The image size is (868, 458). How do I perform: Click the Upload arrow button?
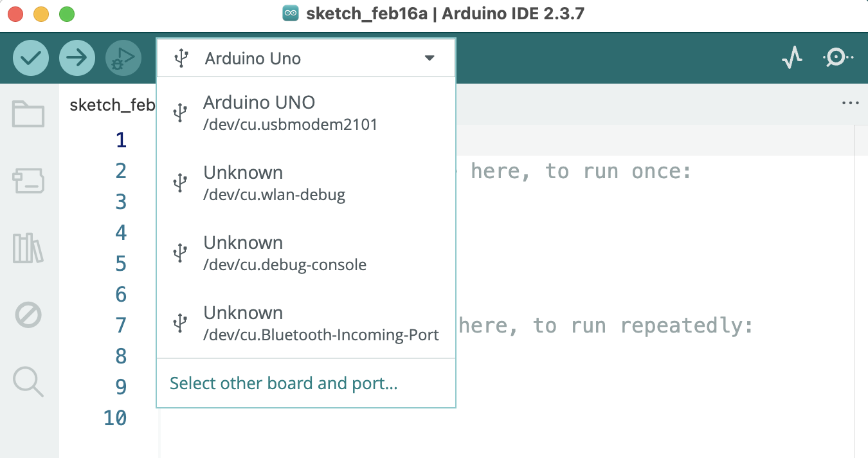pyautogui.click(x=77, y=59)
